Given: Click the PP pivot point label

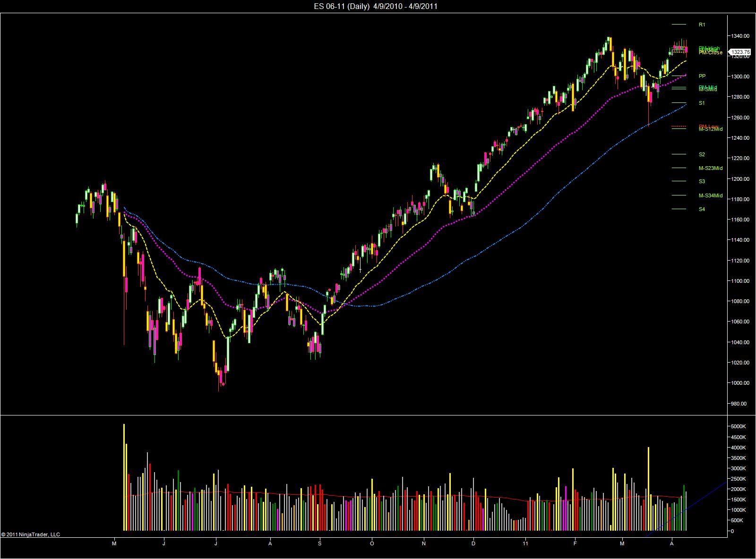Looking at the screenshot, I should 702,76.
